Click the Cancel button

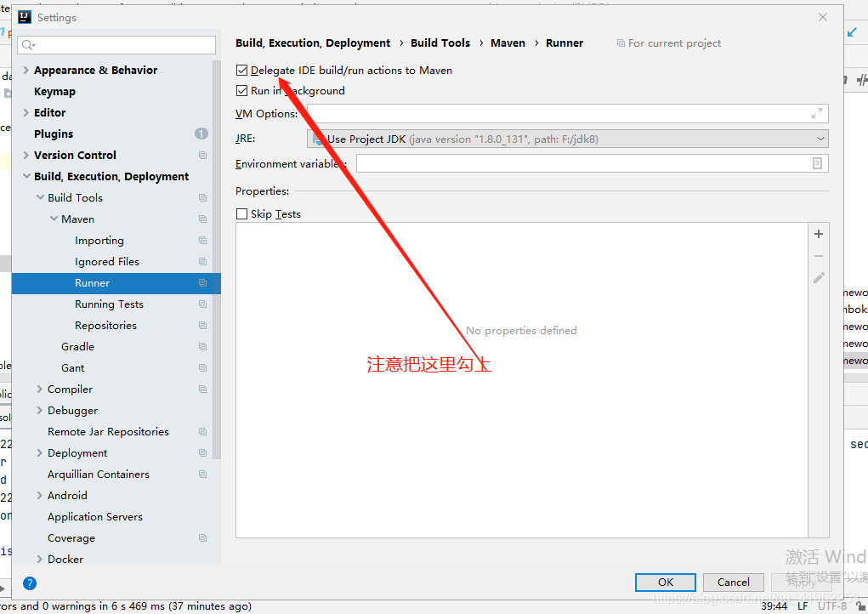pyautogui.click(x=733, y=582)
